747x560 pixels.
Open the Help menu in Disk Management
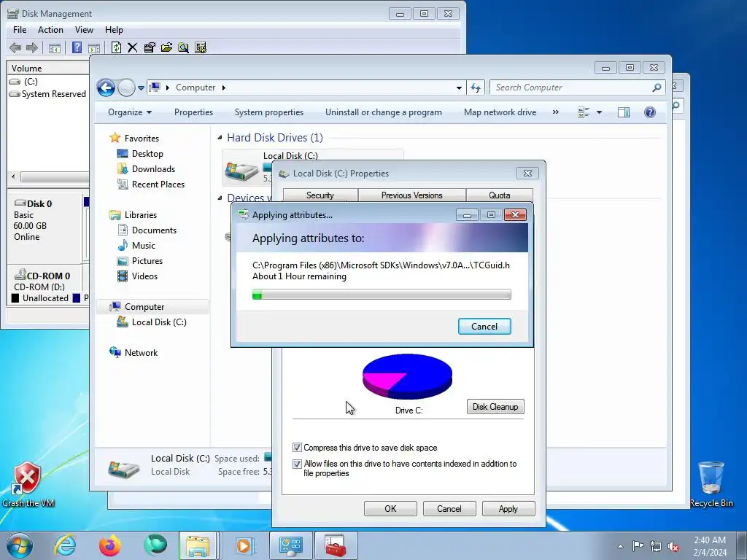(114, 29)
